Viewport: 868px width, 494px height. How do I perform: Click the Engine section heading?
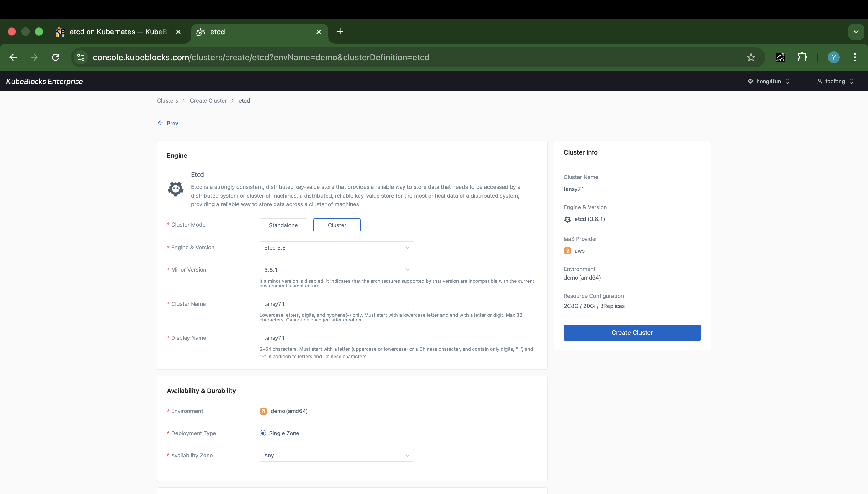click(x=177, y=155)
